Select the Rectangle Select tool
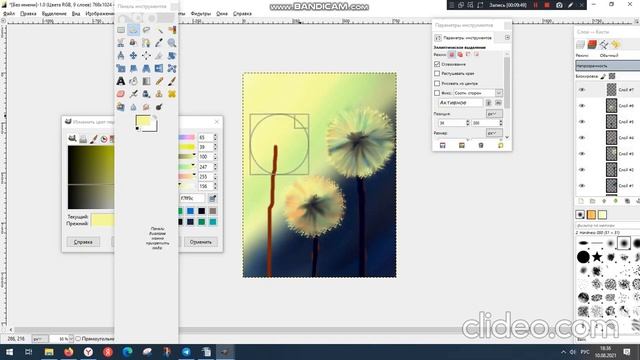 121,30
